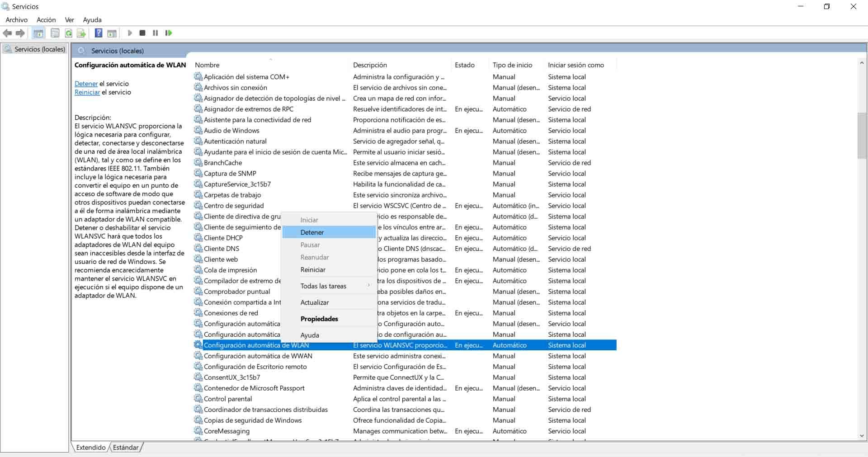The width and height of the screenshot is (868, 457).
Task: Click the scrollbar down arrow in services list
Action: (862, 436)
